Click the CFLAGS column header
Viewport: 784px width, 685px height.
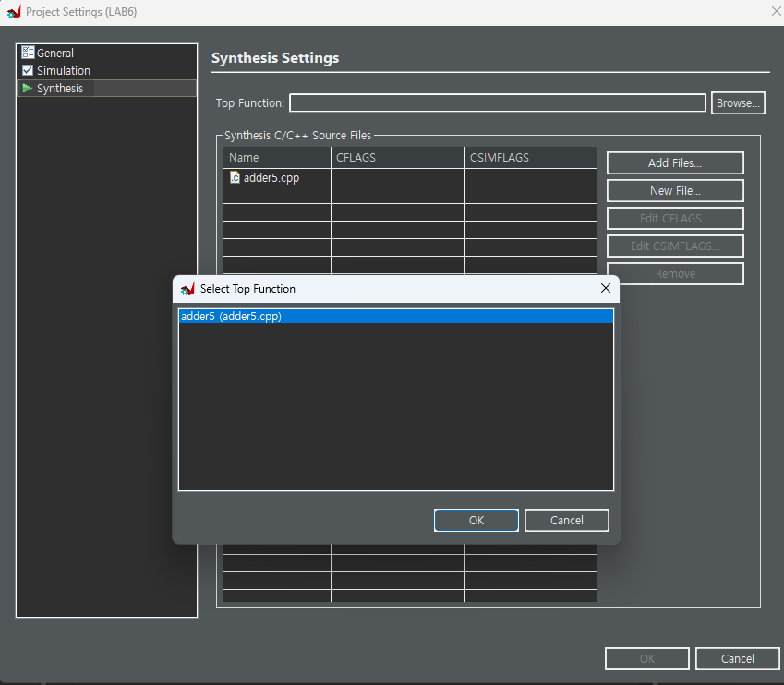coord(398,158)
